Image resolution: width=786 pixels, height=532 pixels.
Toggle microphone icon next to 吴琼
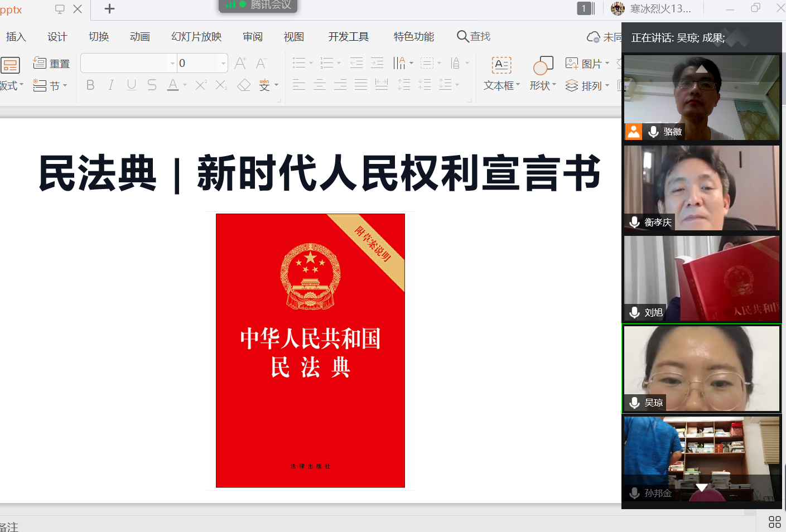point(634,403)
